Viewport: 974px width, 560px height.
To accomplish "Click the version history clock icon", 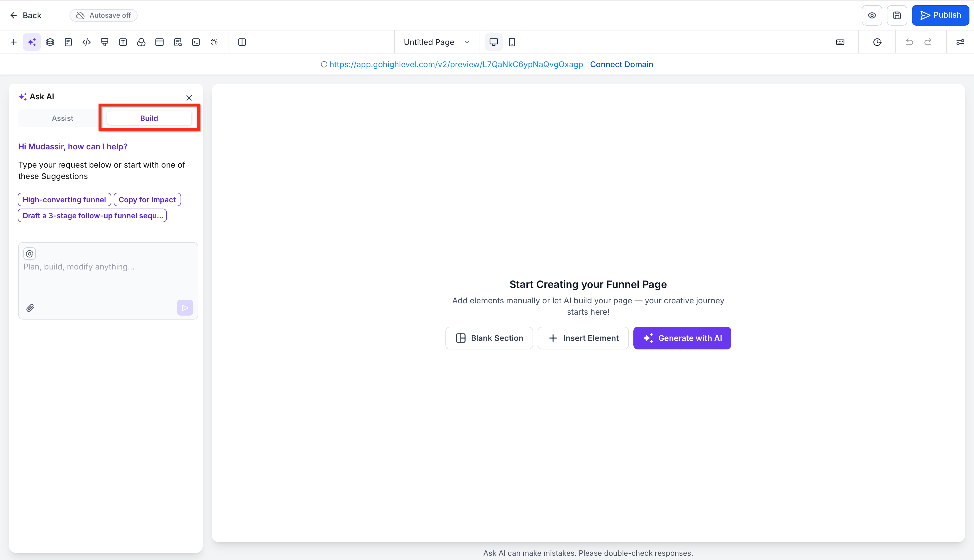I will (877, 42).
